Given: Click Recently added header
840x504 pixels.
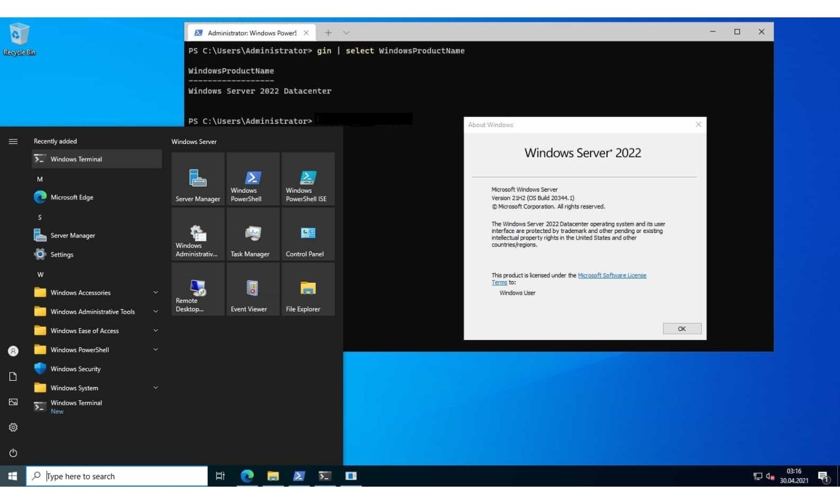Looking at the screenshot, I should 55,141.
